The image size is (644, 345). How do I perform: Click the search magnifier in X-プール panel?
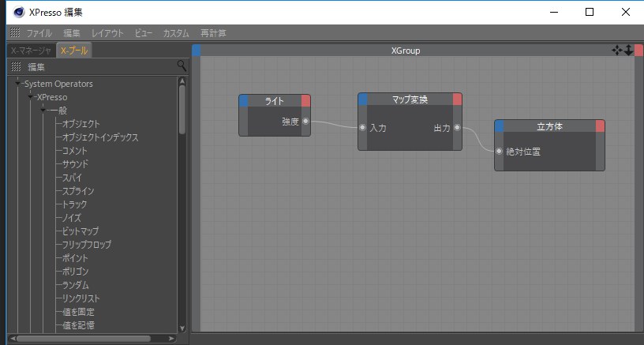click(182, 66)
